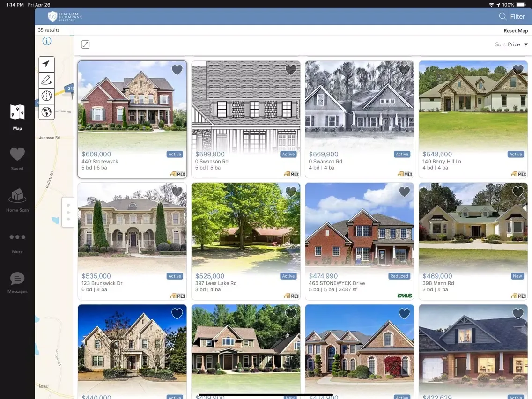Open the Messages sidebar tab
The height and width of the screenshot is (399, 532).
pyautogui.click(x=17, y=283)
